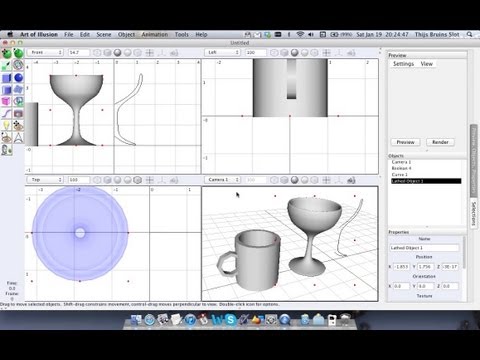Viewport: 480px width, 360px height.
Task: Open the File menu
Action: 69,34
